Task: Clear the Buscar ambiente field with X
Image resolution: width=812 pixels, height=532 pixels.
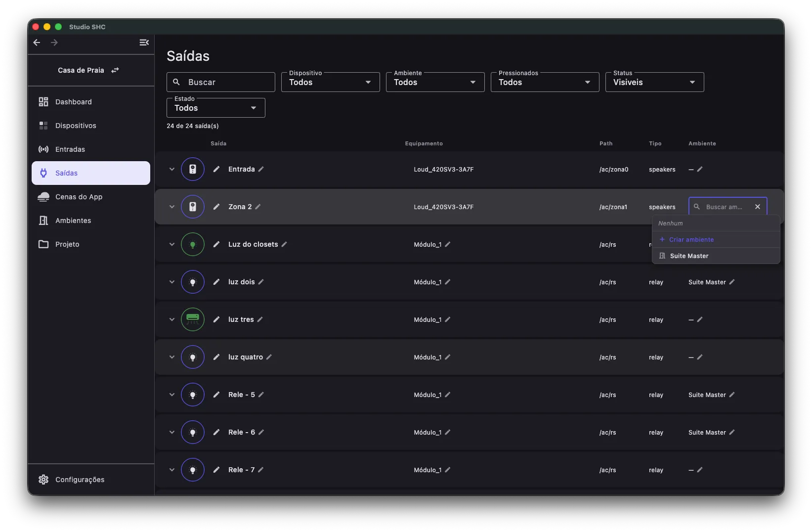Action: pos(758,207)
